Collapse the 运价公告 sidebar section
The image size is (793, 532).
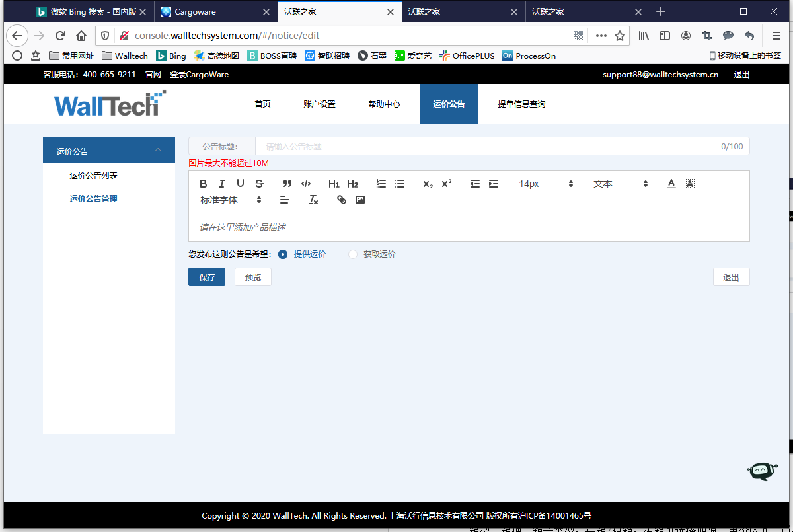[x=109, y=151]
